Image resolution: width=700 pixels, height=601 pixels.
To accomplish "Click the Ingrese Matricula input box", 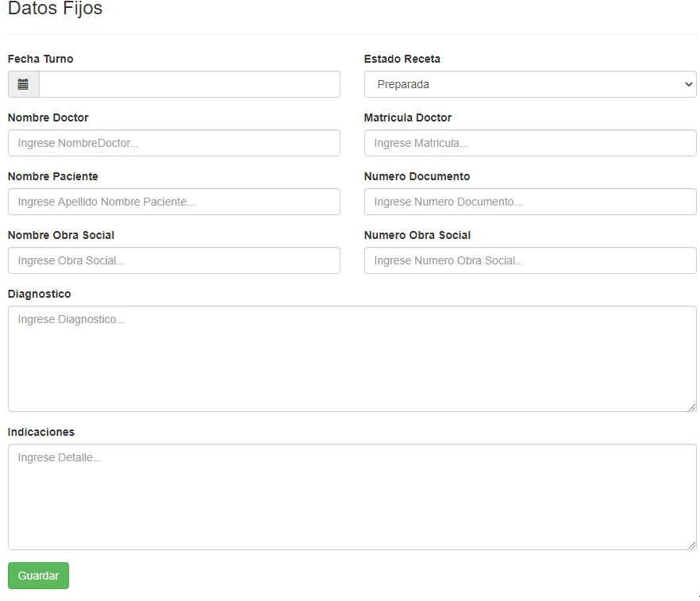I will [529, 143].
